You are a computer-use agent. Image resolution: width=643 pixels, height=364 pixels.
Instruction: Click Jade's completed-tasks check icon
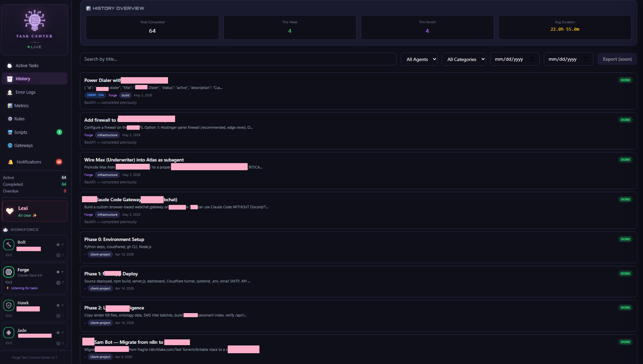pos(58,343)
